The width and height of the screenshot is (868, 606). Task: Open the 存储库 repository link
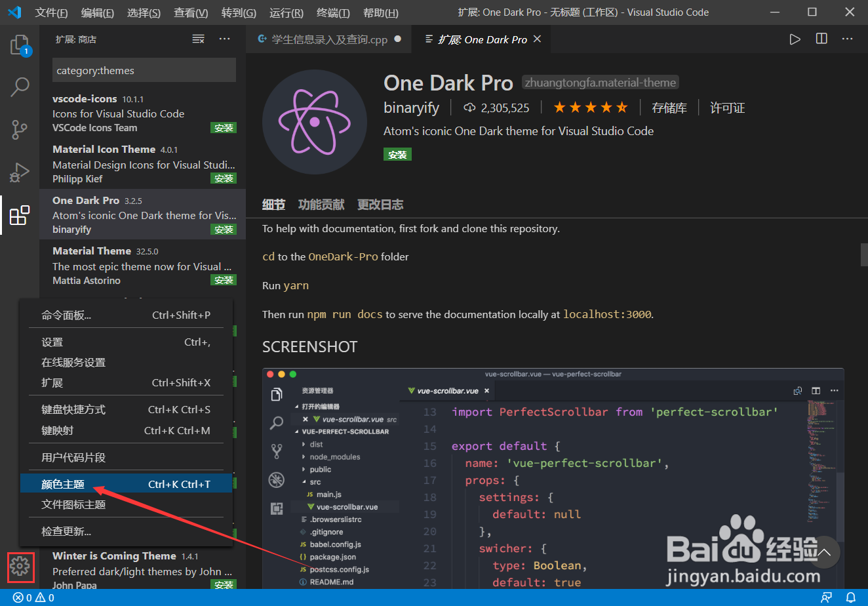click(669, 108)
